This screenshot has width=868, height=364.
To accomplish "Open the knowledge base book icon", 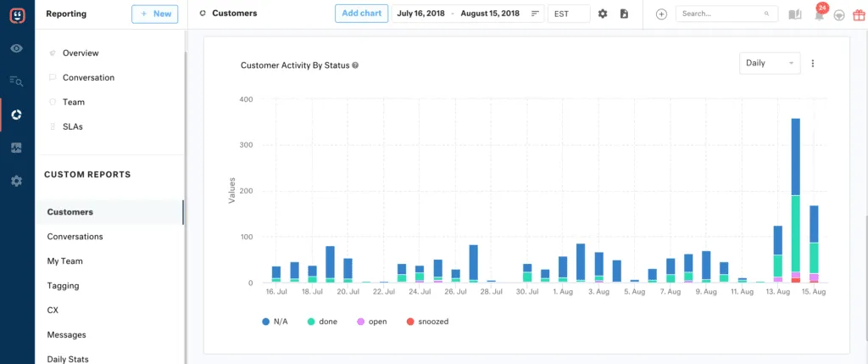I will [794, 14].
